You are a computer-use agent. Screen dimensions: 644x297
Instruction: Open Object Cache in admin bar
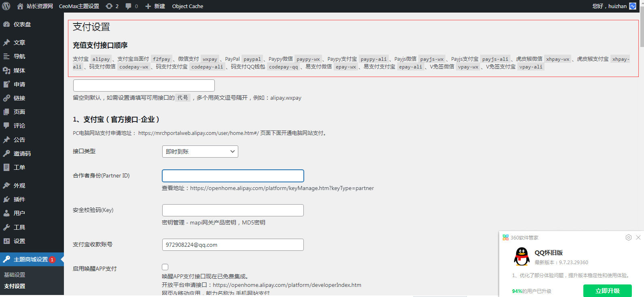coord(188,6)
